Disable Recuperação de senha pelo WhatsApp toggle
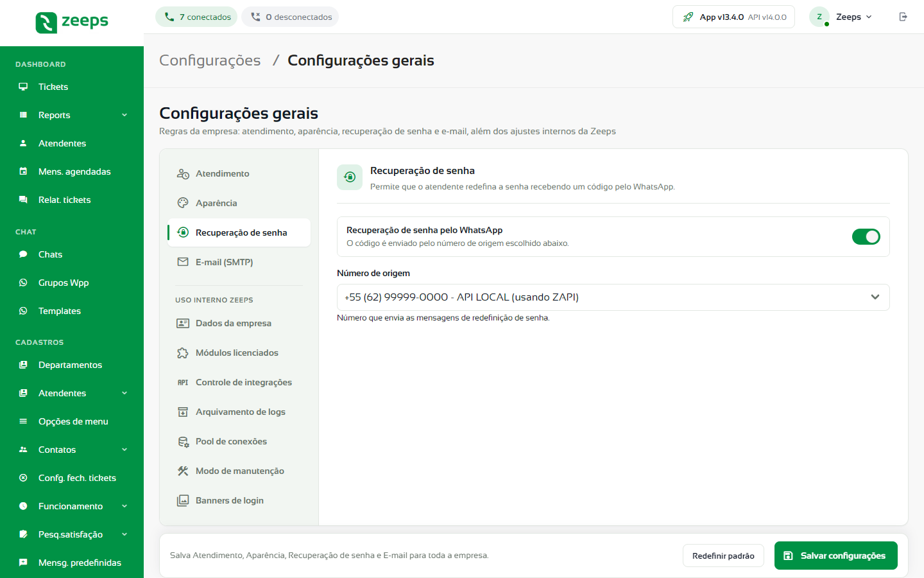Screen dimensions: 924x578 coord(866,236)
